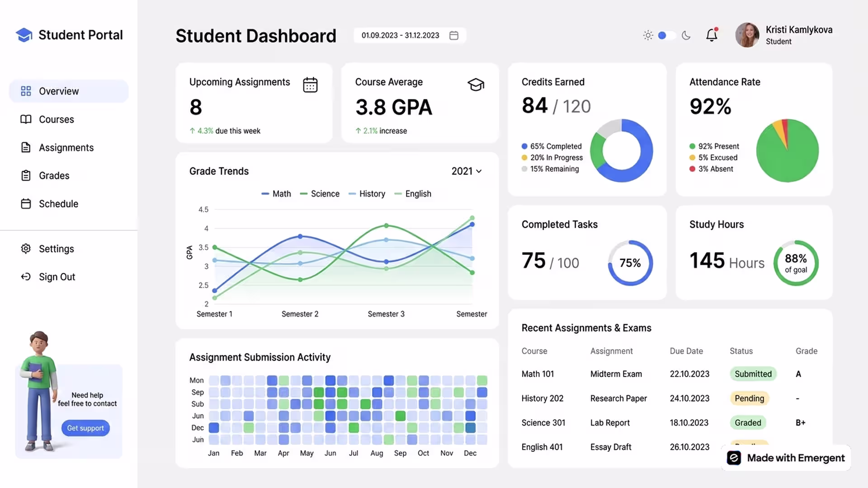Click the Emergent logo icon in badge

pos(734,458)
